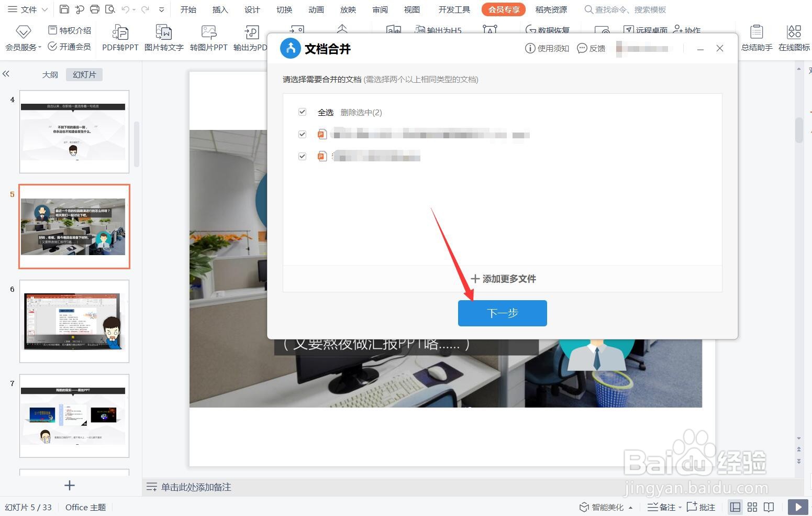Open the 总结助手 tool

[757, 38]
